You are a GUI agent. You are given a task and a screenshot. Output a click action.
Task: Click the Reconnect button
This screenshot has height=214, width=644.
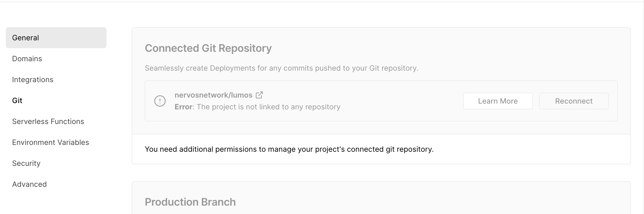(x=574, y=101)
